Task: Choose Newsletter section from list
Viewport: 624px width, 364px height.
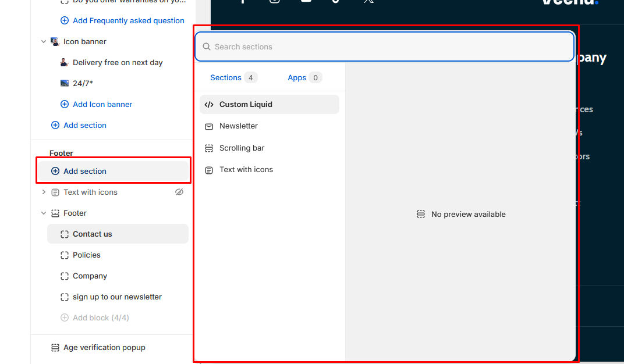Action: point(238,126)
